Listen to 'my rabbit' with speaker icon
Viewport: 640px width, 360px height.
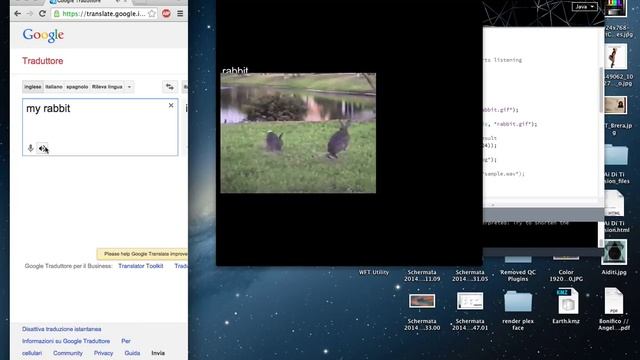click(x=42, y=148)
